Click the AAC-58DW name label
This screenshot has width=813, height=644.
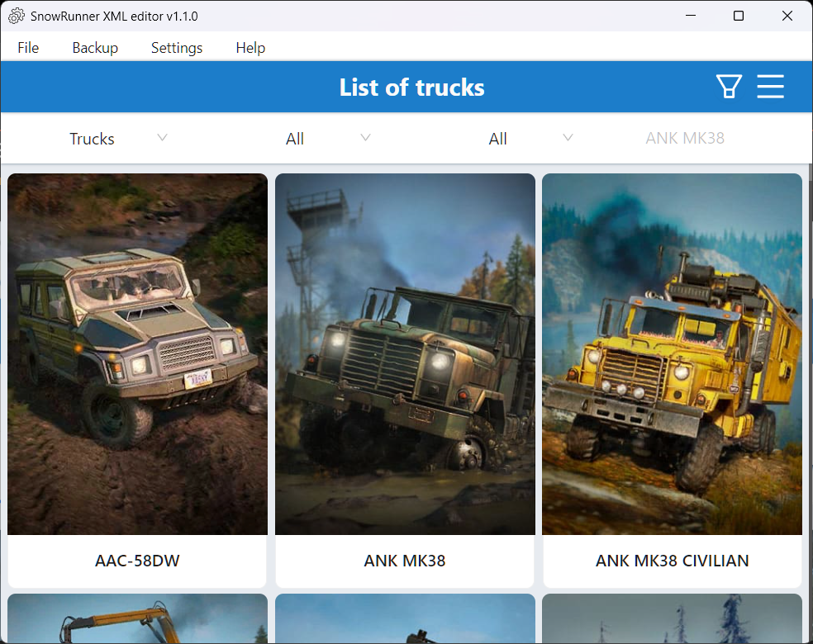click(137, 561)
